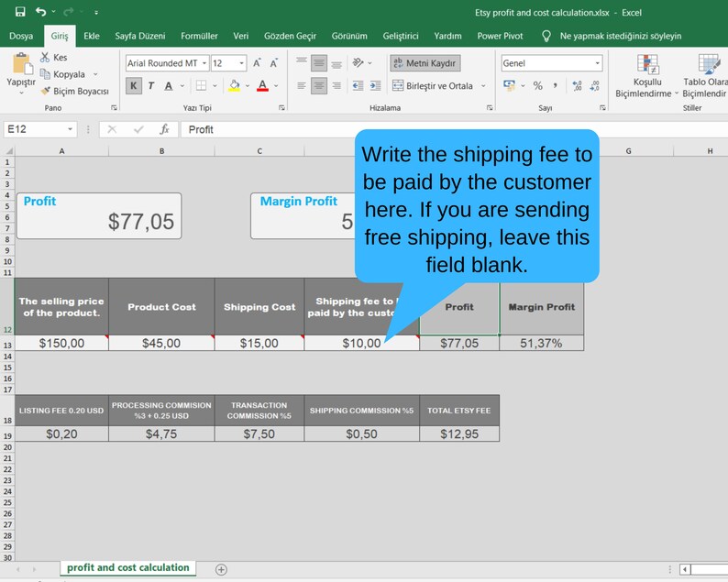
Task: Click the percent style icon
Action: pyautogui.click(x=537, y=85)
